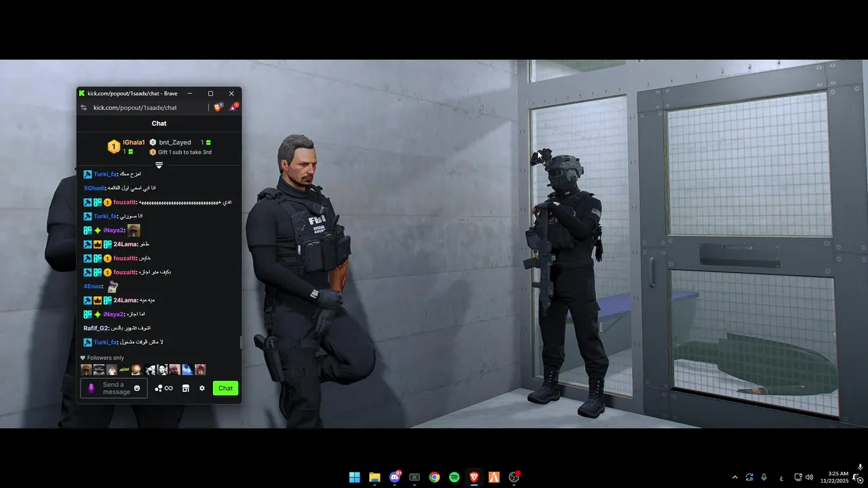Click moderator badge on 'امزح معك' message
This screenshot has width=868, height=488.
(87, 174)
